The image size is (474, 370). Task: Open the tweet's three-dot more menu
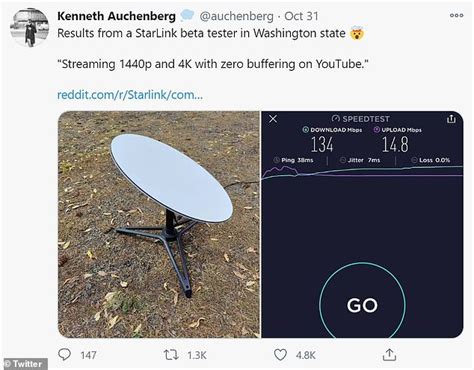(x=456, y=15)
